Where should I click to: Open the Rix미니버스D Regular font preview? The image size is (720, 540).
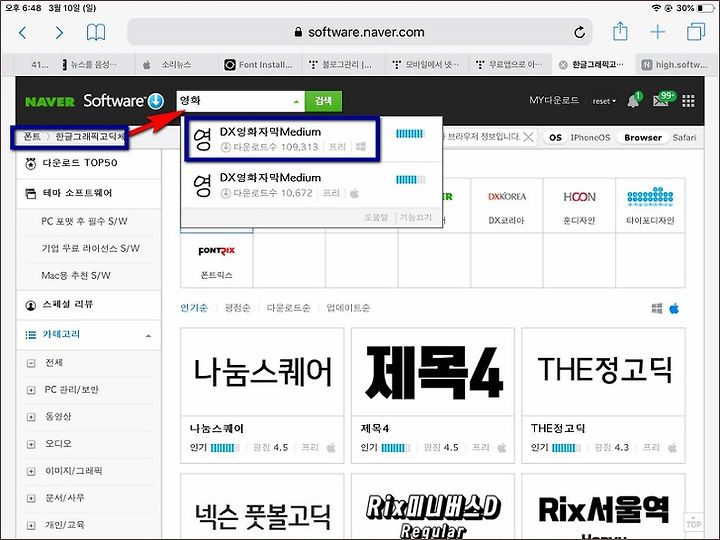tap(433, 507)
